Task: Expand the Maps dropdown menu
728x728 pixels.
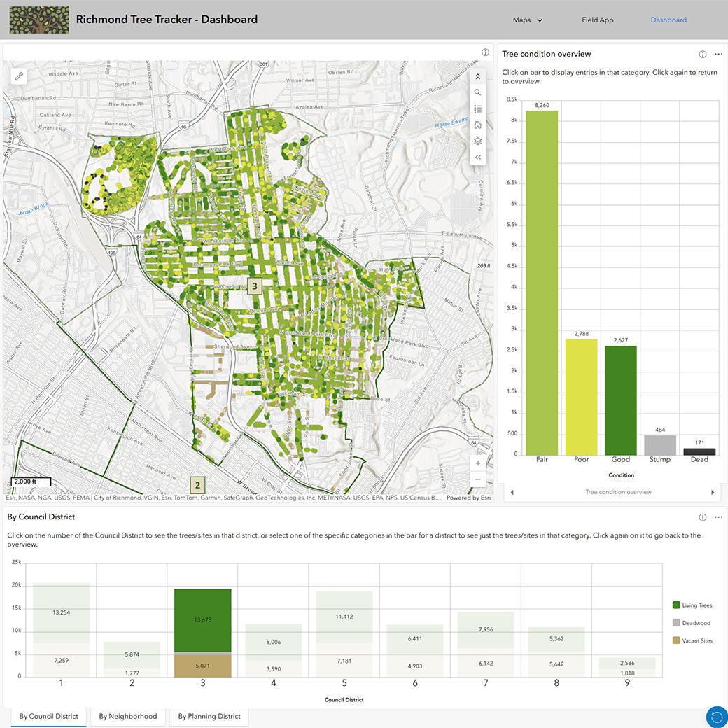Action: 527,20
